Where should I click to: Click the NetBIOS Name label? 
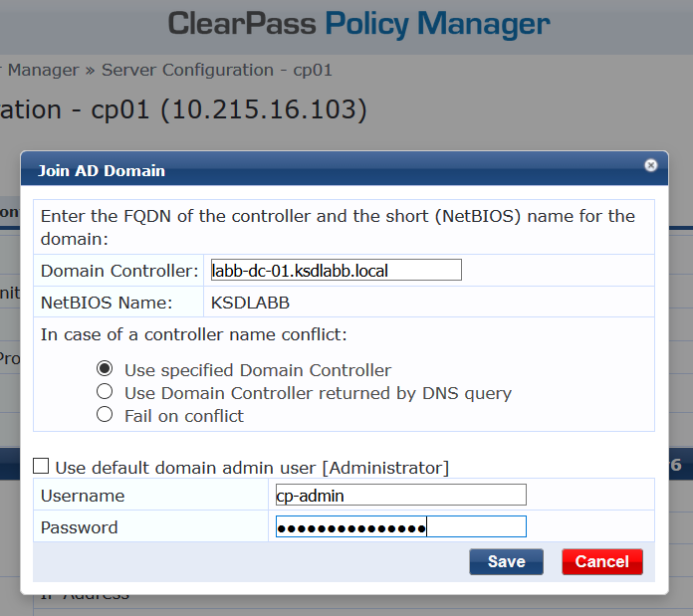[107, 303]
